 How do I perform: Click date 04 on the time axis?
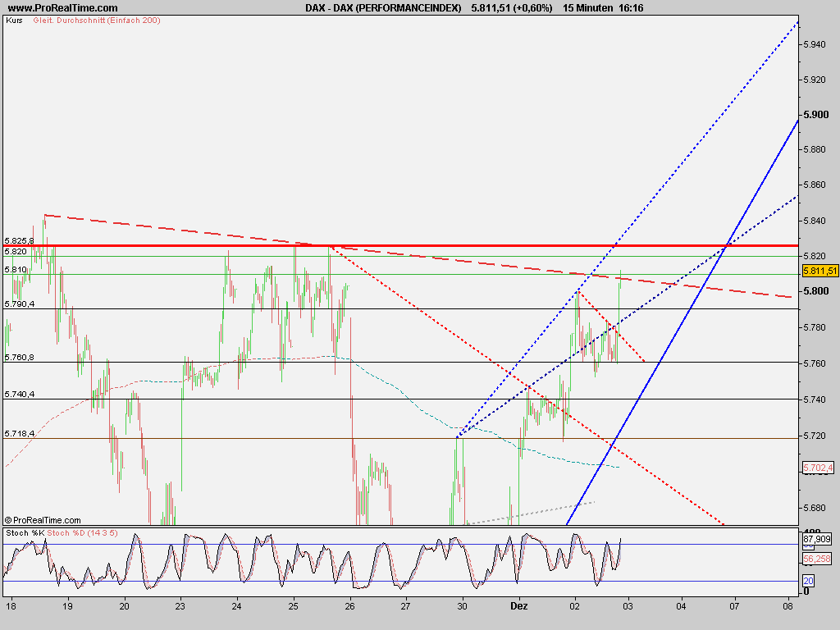[681, 606]
